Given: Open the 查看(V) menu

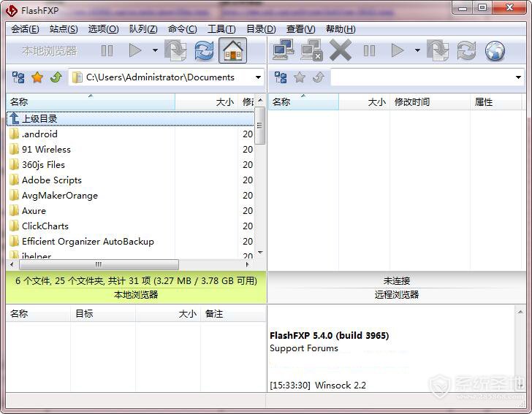Looking at the screenshot, I should pyautogui.click(x=301, y=29).
